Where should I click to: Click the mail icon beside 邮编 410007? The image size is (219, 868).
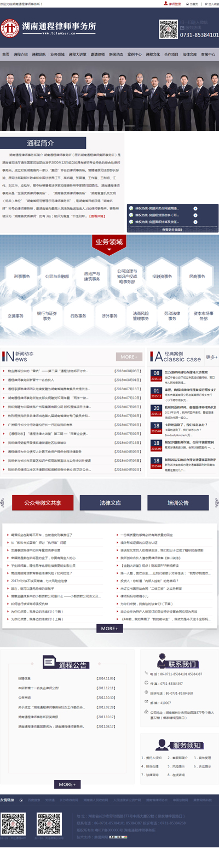147,703
